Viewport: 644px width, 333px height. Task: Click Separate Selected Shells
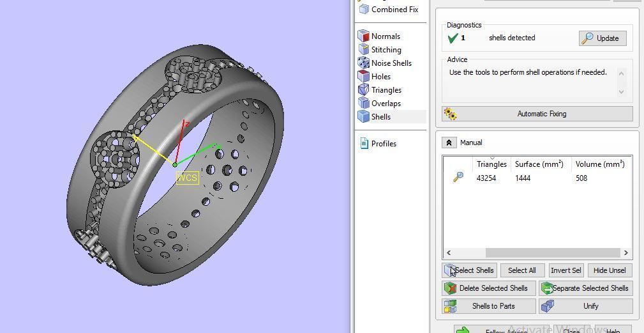pos(586,288)
